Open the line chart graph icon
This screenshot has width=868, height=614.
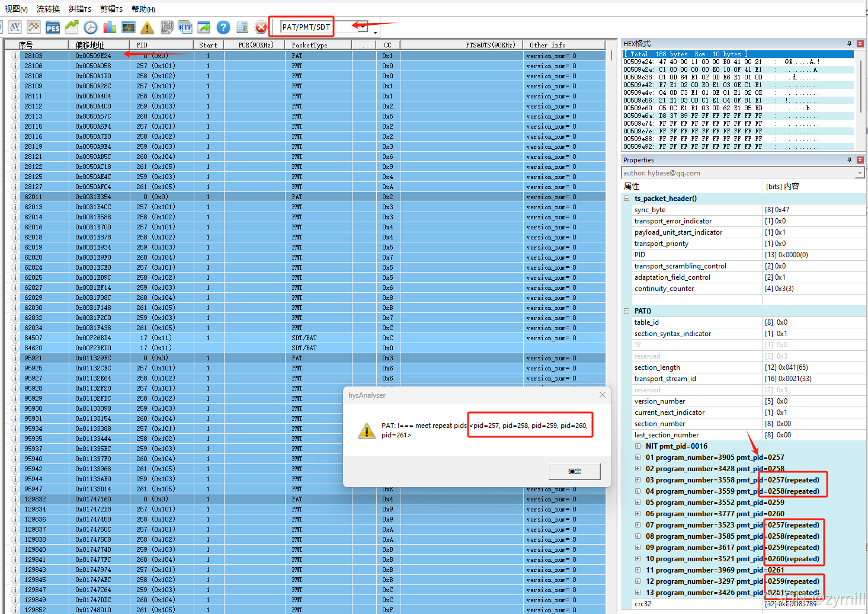click(x=34, y=27)
